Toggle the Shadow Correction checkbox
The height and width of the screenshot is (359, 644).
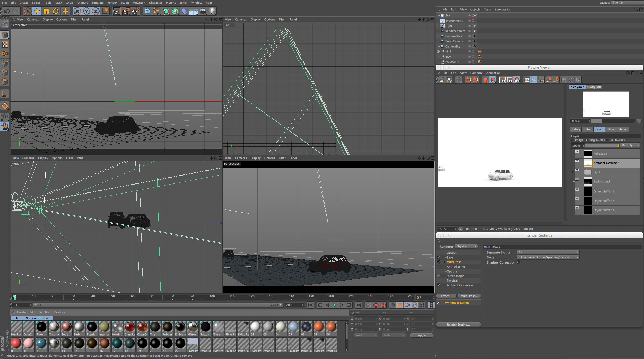[x=518, y=262]
